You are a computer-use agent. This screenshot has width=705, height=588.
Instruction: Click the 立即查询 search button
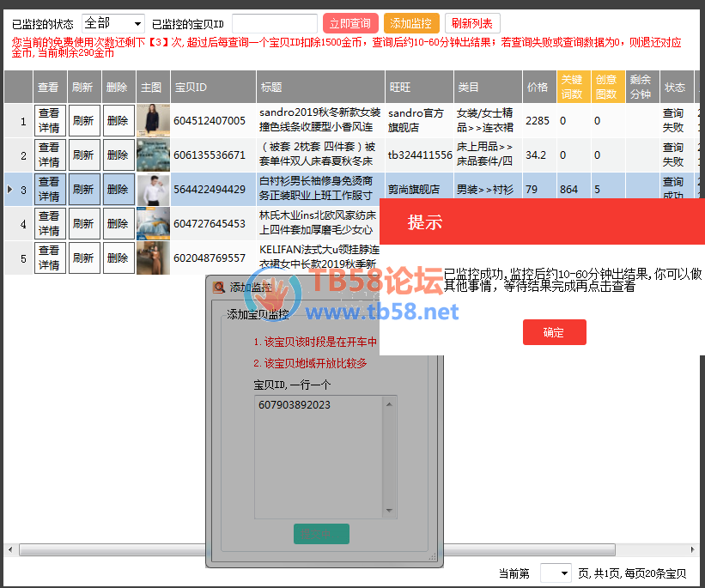(x=350, y=23)
